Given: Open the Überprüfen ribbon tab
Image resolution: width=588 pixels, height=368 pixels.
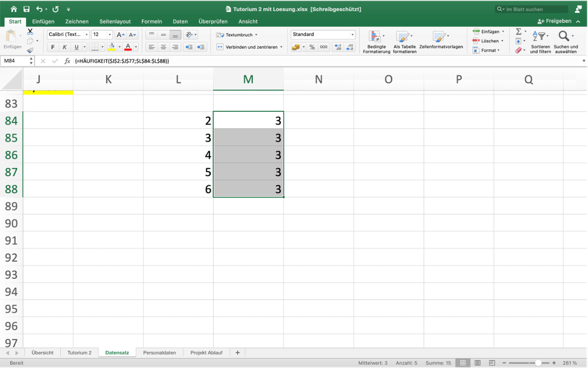Looking at the screenshot, I should pyautogui.click(x=212, y=21).
